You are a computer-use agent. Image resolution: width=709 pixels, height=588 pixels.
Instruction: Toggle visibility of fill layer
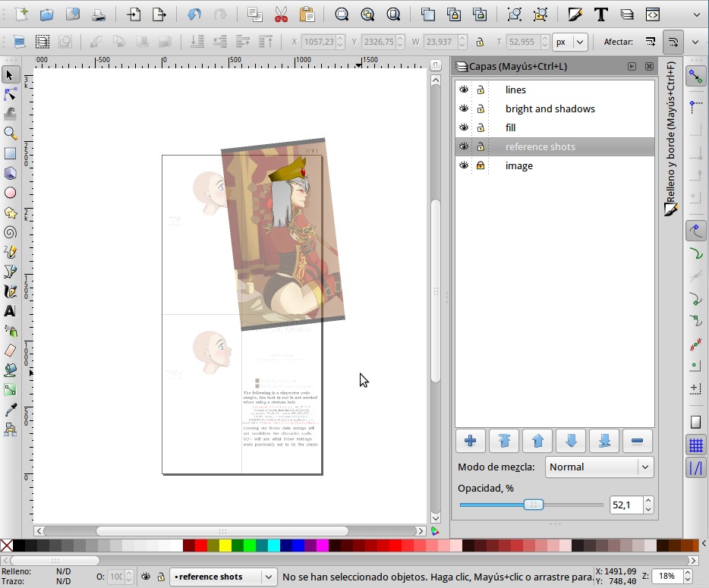point(464,127)
